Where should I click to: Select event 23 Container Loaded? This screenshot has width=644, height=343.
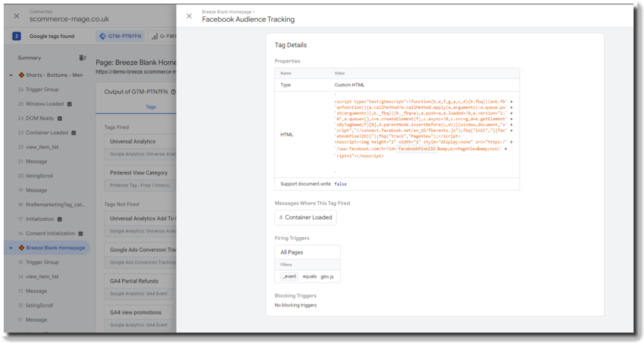43,133
